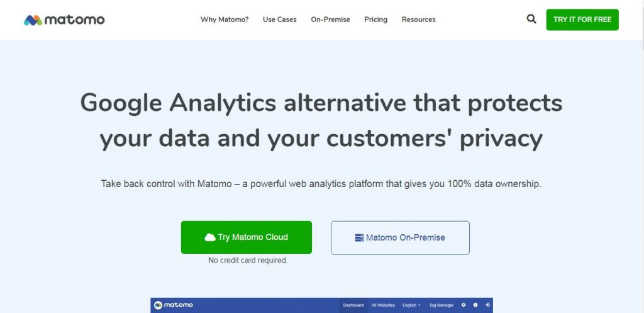
Task: Open the Why Matomo? menu
Action: [225, 20]
